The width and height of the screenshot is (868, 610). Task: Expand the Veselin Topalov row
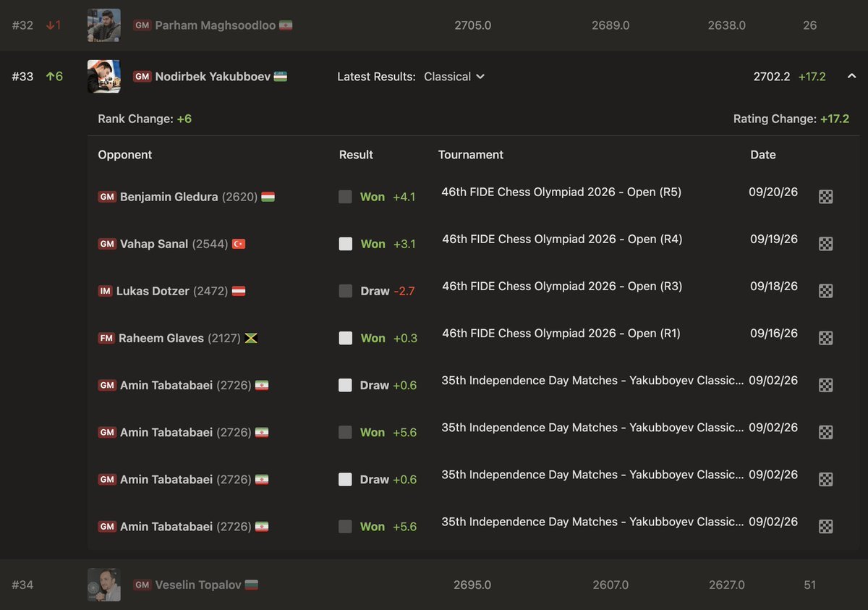434,585
